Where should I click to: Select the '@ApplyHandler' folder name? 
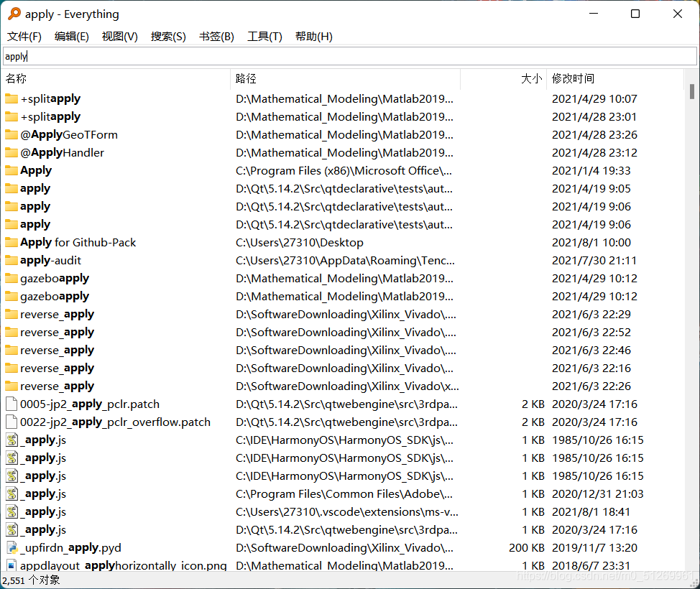pos(62,152)
